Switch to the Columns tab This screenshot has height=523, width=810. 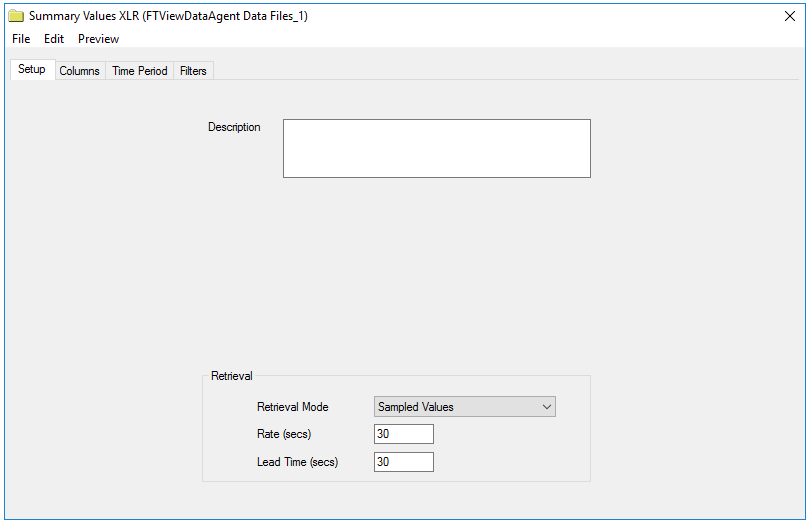tap(80, 71)
